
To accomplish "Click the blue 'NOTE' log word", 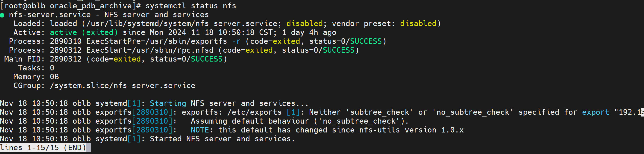I will 200,130.
